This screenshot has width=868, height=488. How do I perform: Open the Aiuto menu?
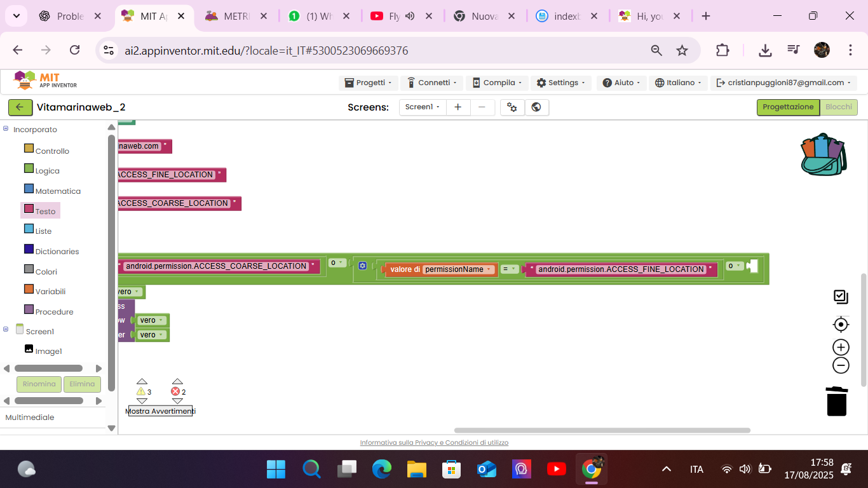[622, 83]
